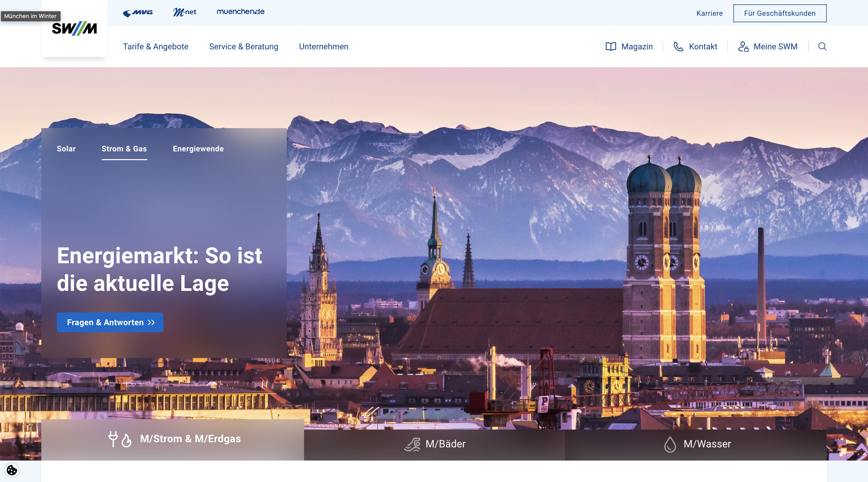Image resolution: width=868 pixels, height=482 pixels.
Task: Click the München im Winter tooltip
Action: [x=30, y=16]
